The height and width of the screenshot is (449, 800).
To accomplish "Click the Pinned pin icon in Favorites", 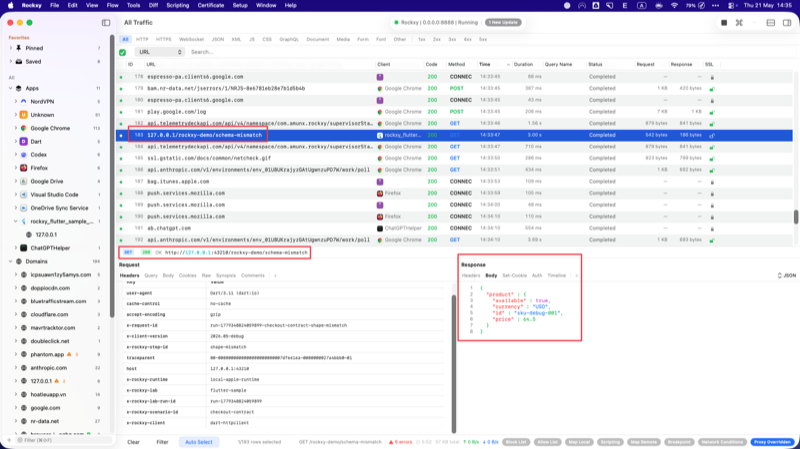I will point(19,48).
